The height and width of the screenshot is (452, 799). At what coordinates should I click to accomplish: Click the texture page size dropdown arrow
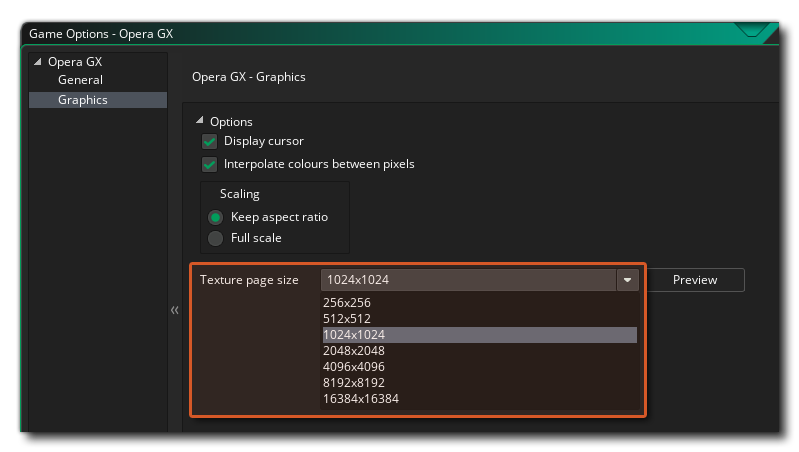[x=627, y=280]
